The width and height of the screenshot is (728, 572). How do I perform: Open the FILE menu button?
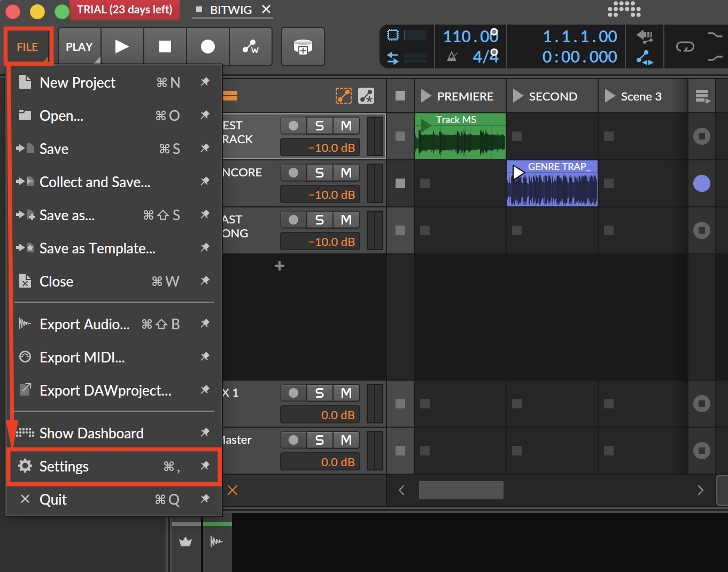click(28, 47)
